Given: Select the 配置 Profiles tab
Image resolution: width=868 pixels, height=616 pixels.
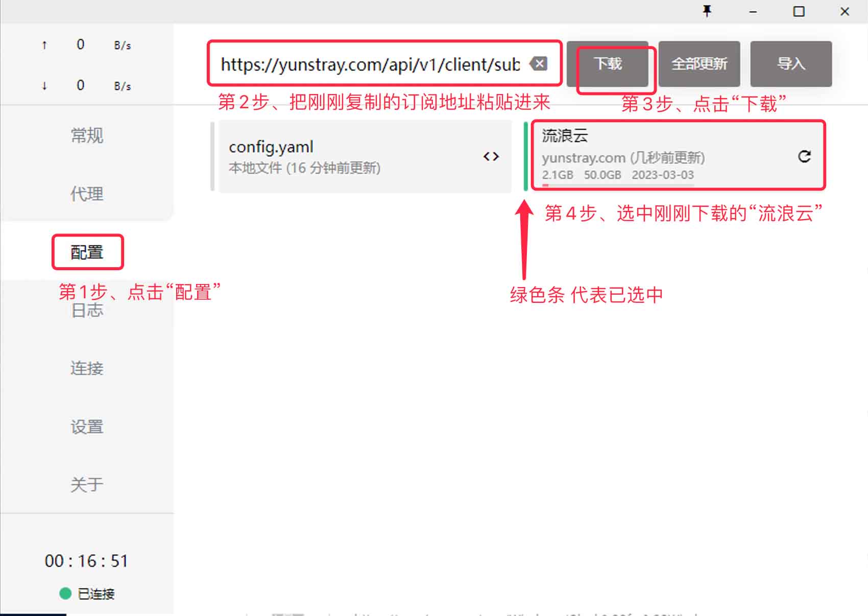Looking at the screenshot, I should click(x=87, y=252).
